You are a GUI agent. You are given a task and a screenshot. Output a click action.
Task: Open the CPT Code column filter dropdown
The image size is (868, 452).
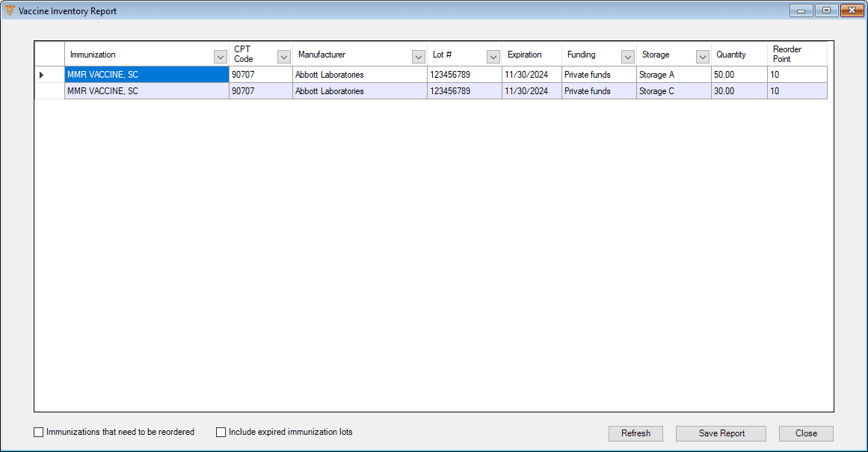click(284, 57)
